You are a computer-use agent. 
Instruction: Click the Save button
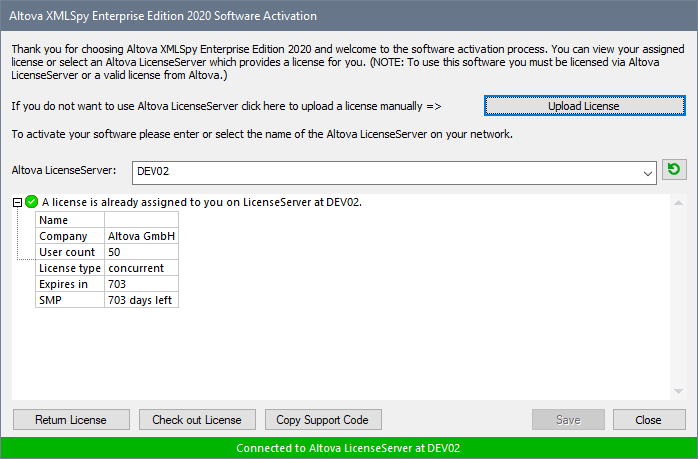point(568,419)
